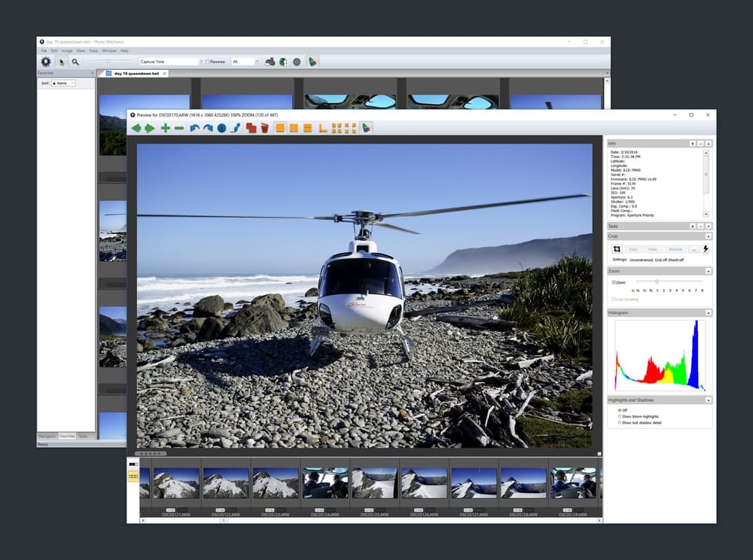
Task: Select Show blown highlights radio option
Action: pos(620,416)
